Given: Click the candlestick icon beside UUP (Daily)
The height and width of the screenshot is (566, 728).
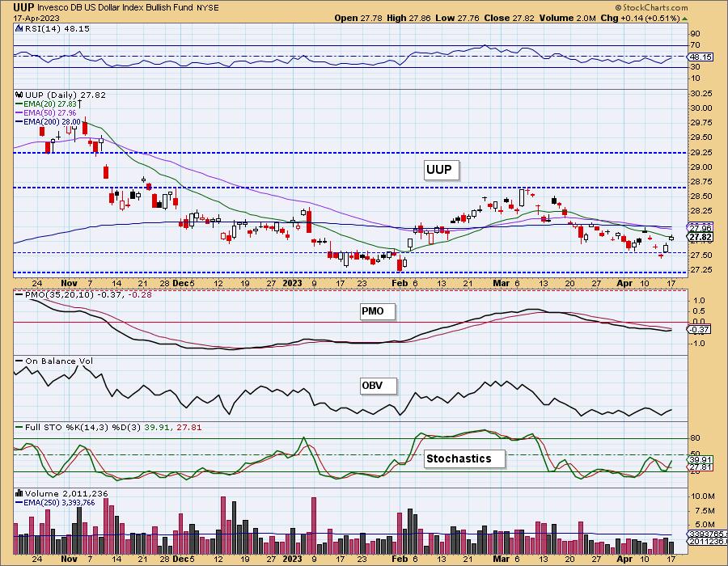Looking at the screenshot, I should (x=19, y=95).
